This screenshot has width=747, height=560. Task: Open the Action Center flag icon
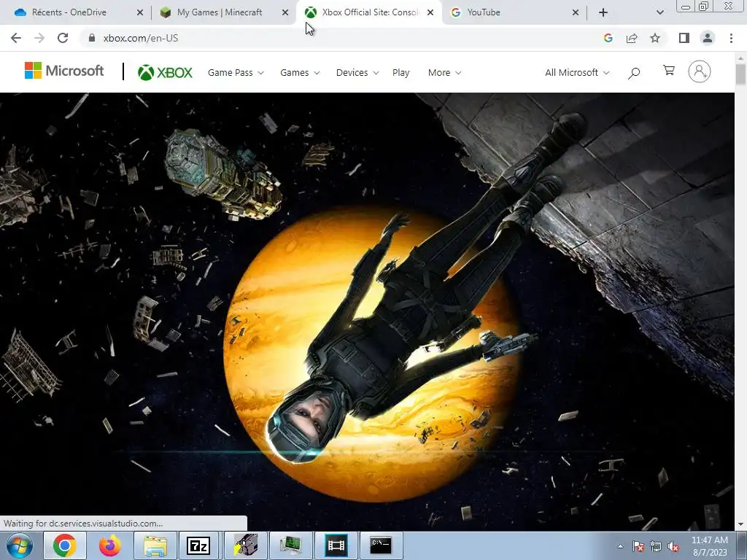point(638,546)
